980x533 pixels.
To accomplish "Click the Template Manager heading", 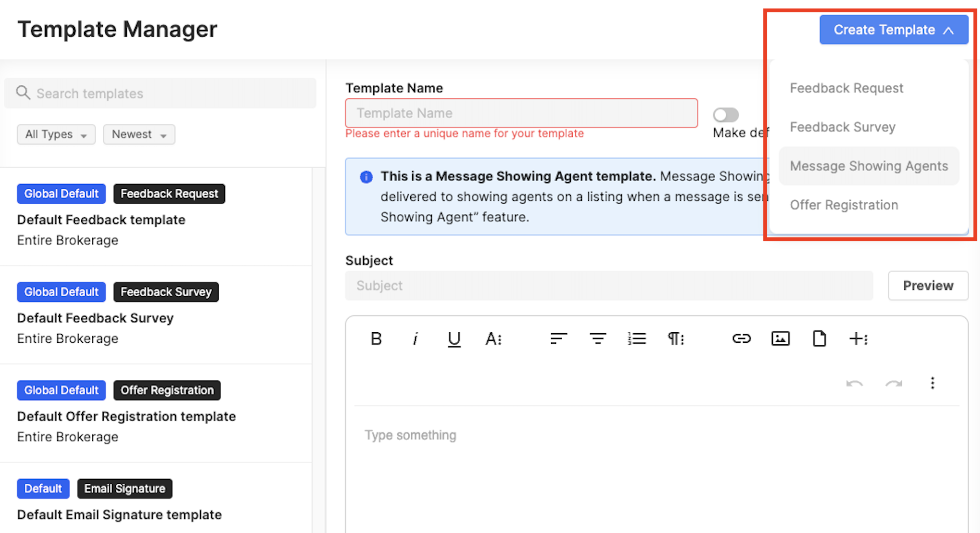I will coord(117,29).
